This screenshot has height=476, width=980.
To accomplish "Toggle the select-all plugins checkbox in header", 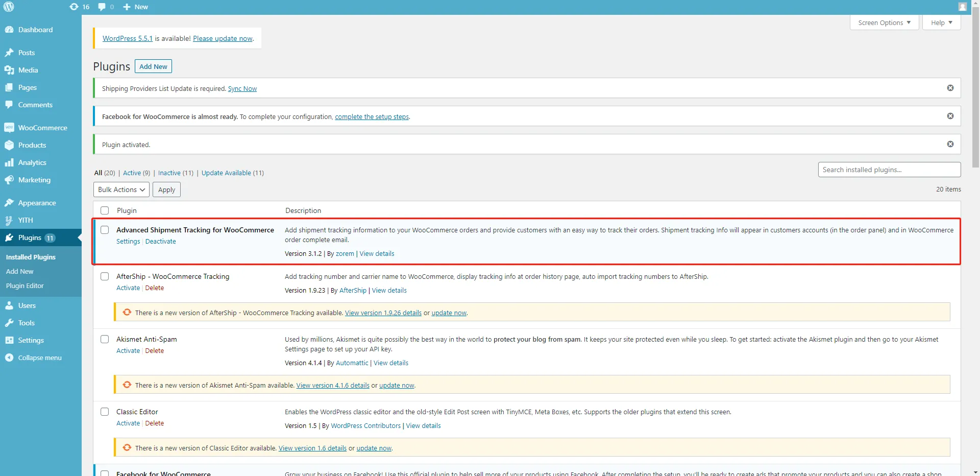I will [105, 210].
